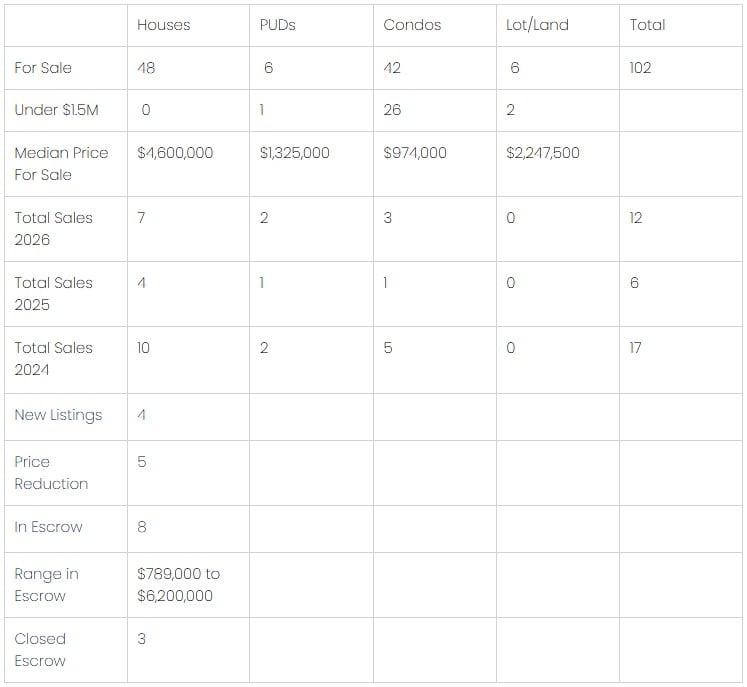Click the Total Sales 2024 row label
Image resolution: width=747 pixels, height=687 pixels.
(53, 359)
